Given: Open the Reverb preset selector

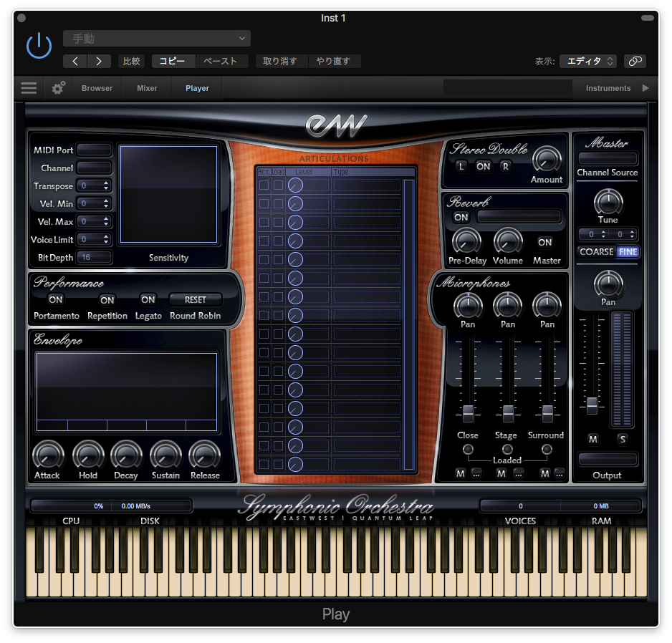Looking at the screenshot, I should [519, 216].
